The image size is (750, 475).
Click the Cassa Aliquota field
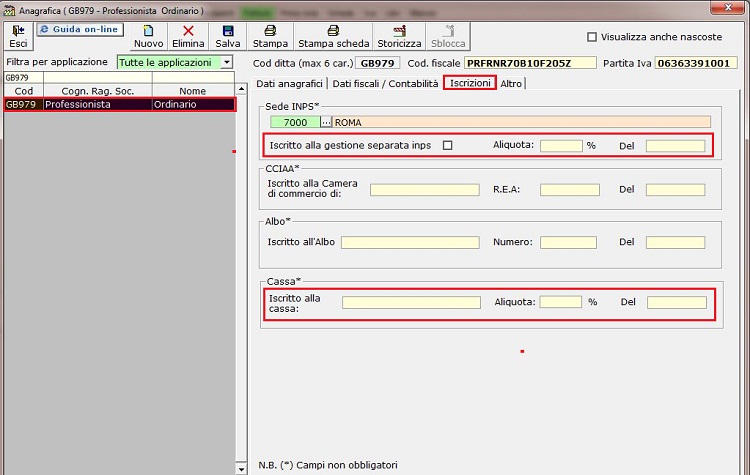coord(561,302)
